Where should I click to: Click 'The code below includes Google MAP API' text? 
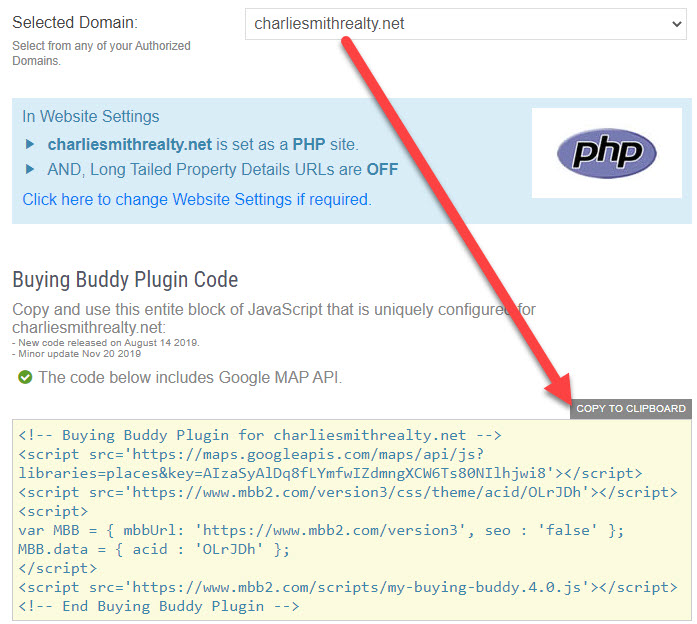(x=190, y=377)
